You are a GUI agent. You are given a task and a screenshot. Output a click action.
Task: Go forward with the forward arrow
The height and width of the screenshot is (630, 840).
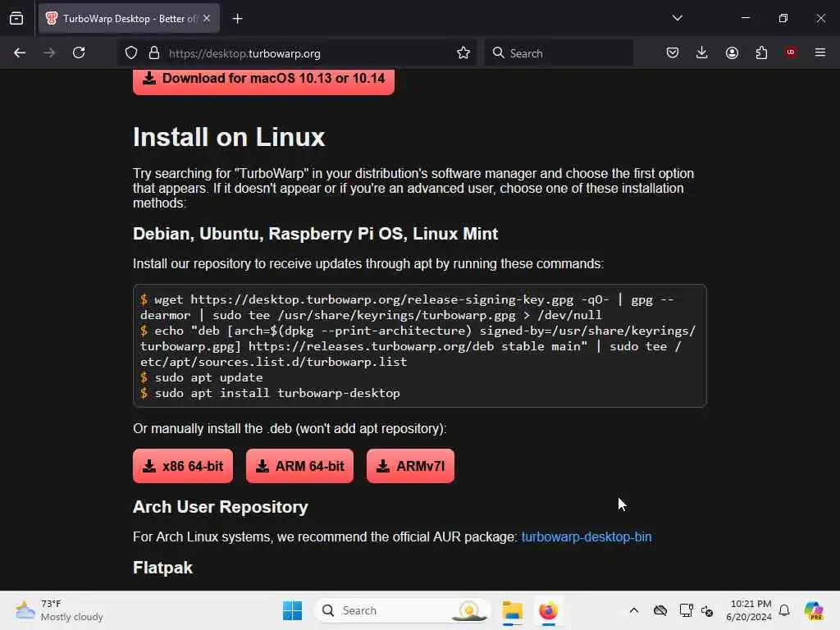(x=49, y=53)
